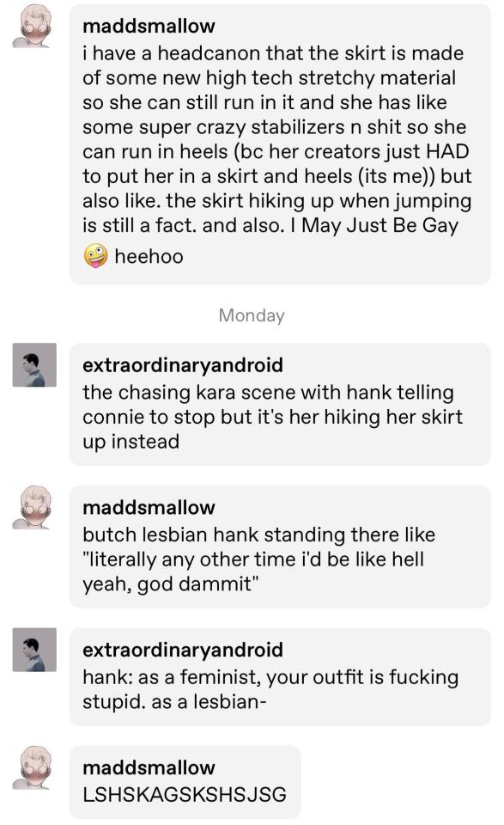Click extraordinaryandroid username above the feminist message
504x825 pixels.
(182, 650)
